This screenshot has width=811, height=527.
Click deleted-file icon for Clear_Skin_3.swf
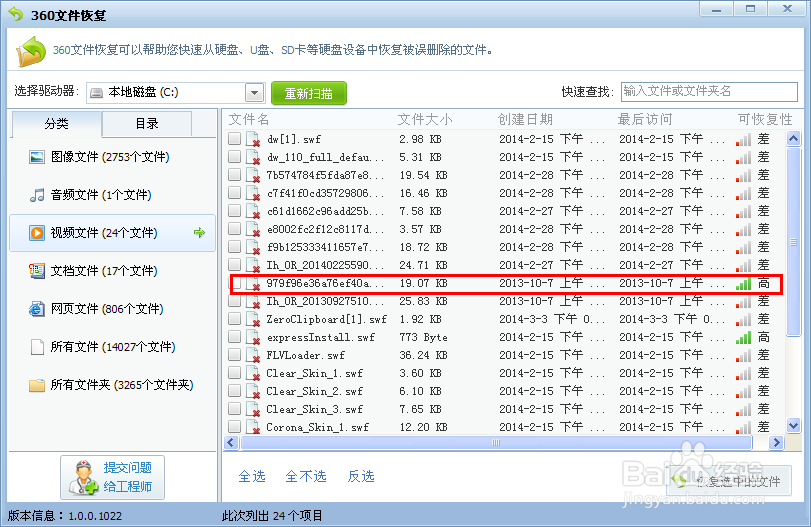point(253,409)
